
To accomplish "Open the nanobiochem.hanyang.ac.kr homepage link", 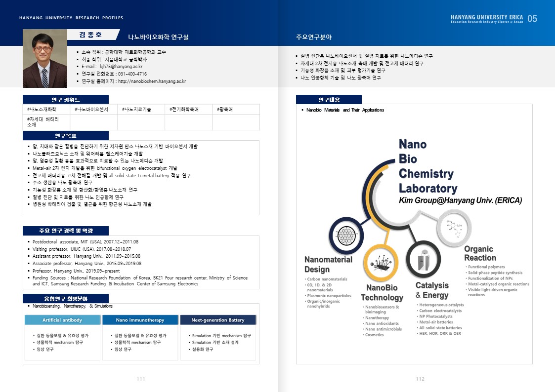I will tap(152, 81).
